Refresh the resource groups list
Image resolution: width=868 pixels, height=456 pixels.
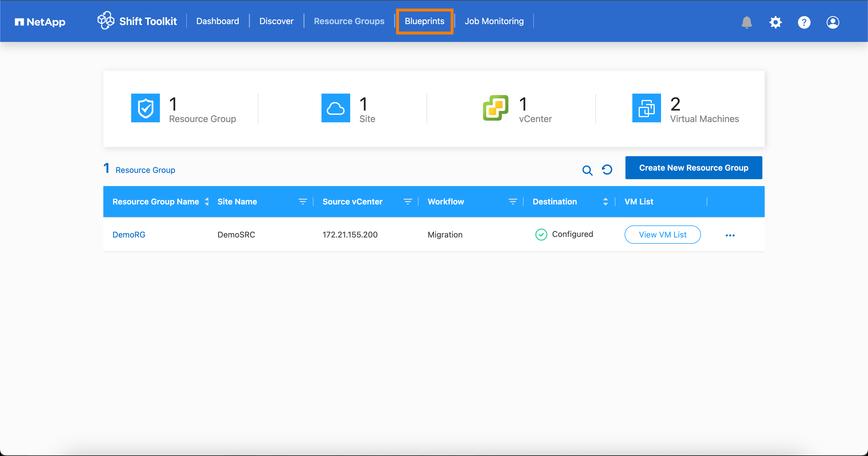point(607,169)
